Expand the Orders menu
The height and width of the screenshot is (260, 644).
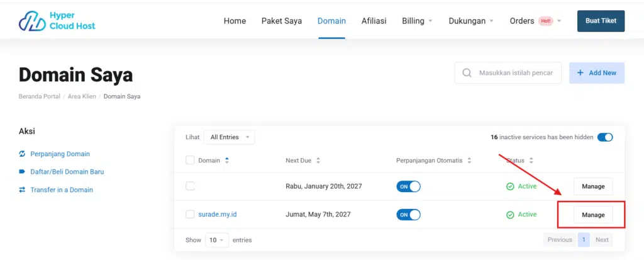535,21
